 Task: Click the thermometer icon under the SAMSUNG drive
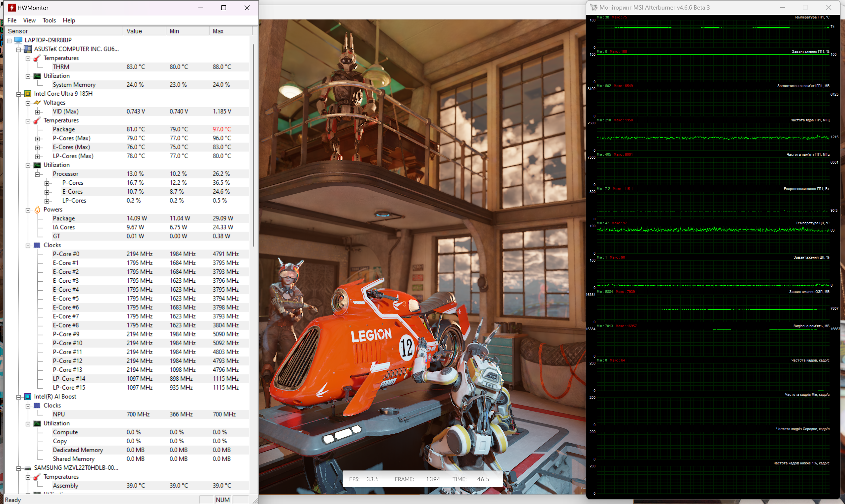coord(37,477)
